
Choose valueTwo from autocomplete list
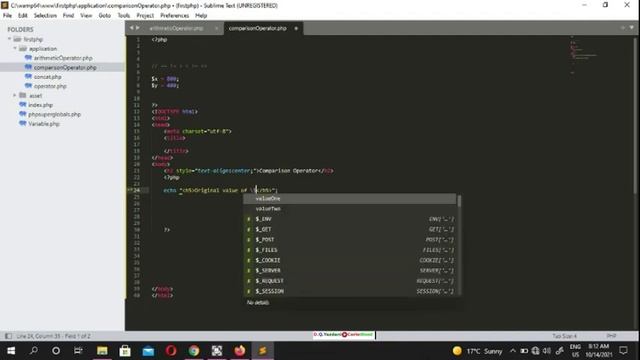click(x=350, y=209)
